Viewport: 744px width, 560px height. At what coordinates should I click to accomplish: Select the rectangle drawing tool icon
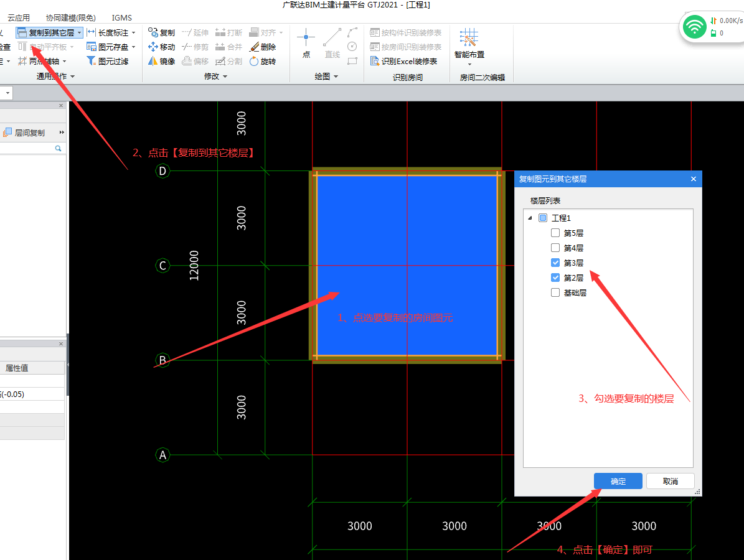pos(352,61)
